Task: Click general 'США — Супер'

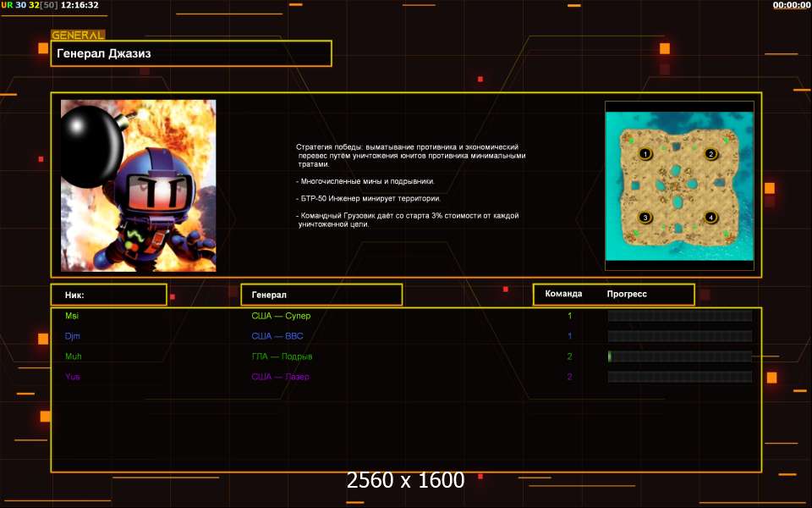Action: 281,316
